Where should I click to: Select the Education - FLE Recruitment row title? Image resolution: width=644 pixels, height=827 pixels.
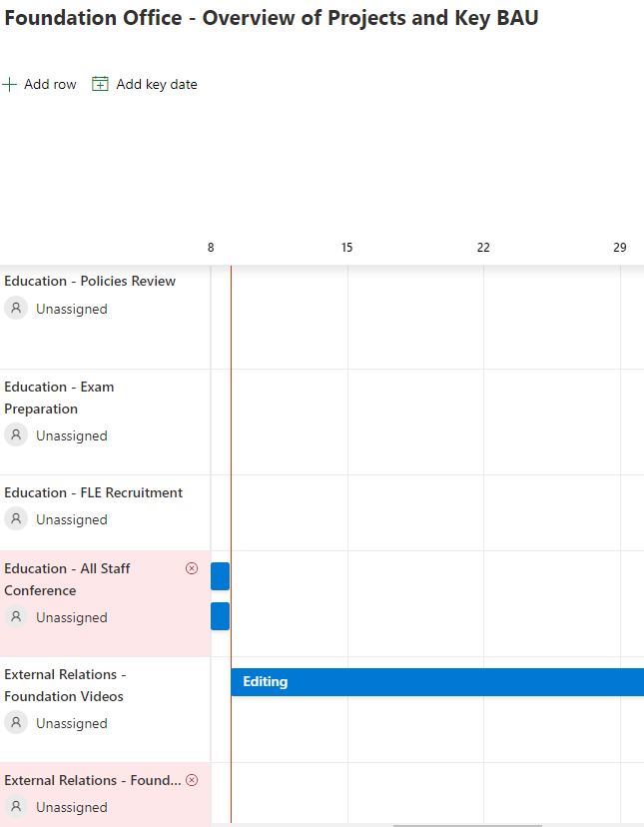click(94, 492)
